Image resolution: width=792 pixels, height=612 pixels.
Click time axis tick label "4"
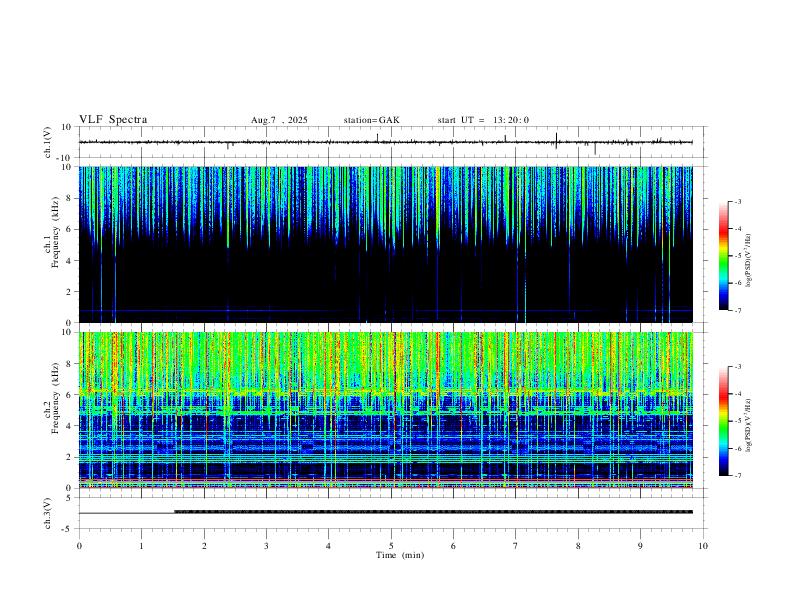pyautogui.click(x=328, y=546)
